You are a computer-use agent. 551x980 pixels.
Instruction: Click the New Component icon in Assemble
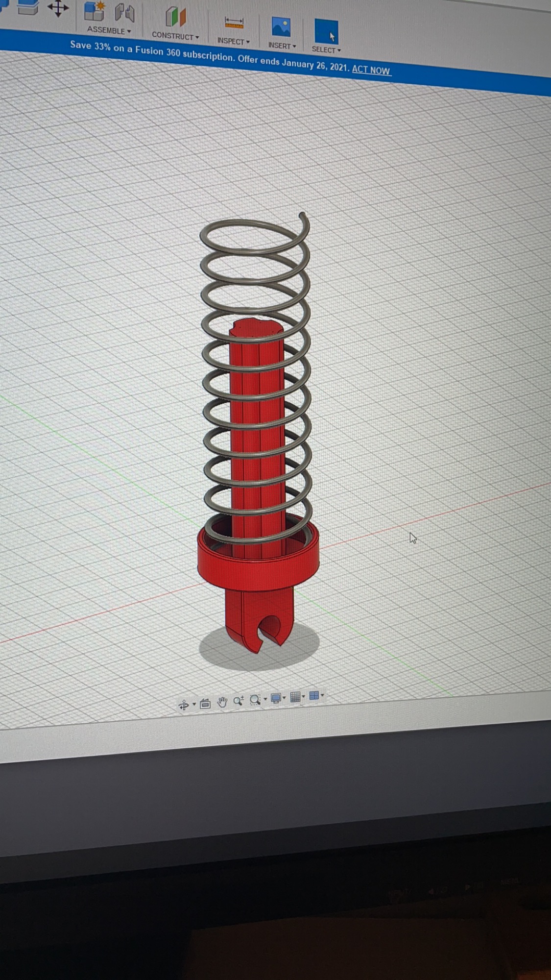click(95, 11)
